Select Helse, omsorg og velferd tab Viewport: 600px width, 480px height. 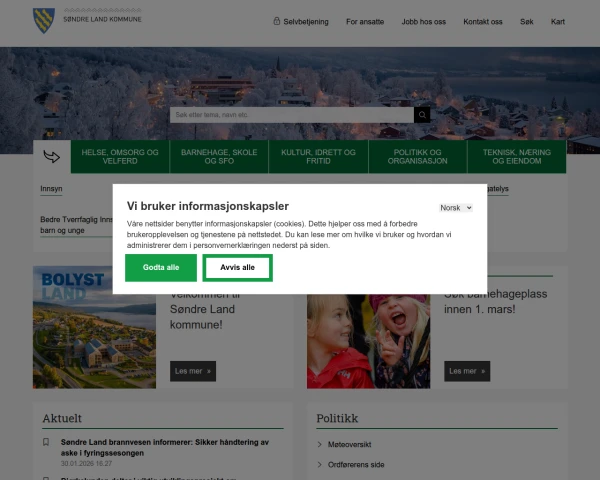pyautogui.click(x=120, y=157)
